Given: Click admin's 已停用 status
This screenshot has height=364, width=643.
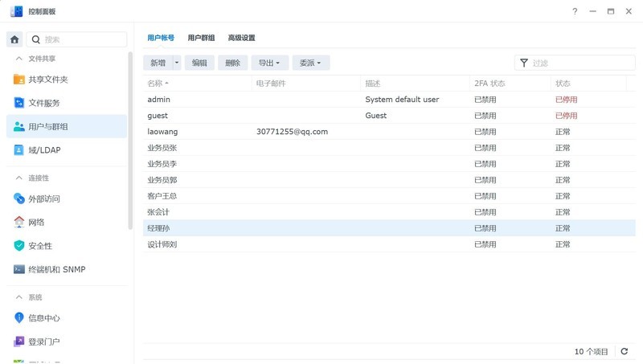Looking at the screenshot, I should point(566,99).
